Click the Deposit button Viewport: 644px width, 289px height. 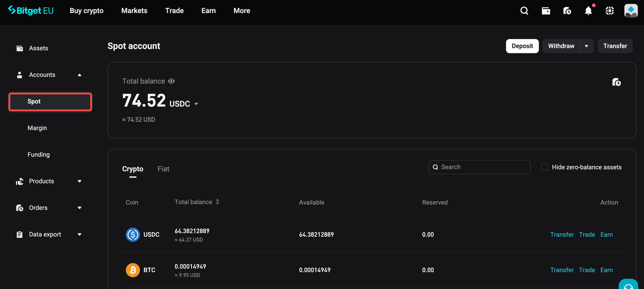point(522,46)
